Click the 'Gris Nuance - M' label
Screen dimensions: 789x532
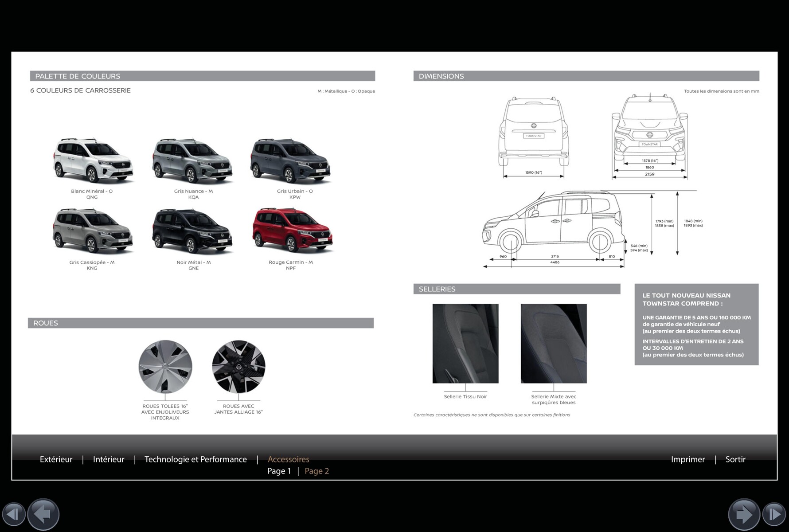(193, 191)
